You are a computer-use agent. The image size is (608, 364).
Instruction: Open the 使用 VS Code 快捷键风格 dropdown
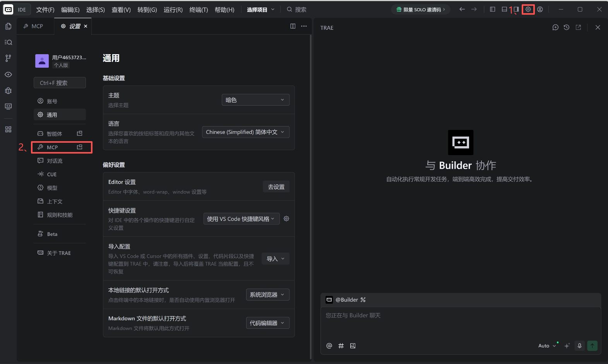(241, 219)
